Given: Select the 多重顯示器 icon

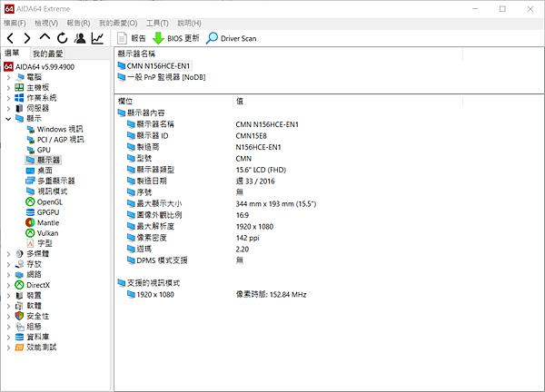Looking at the screenshot, I should pos(31,181).
